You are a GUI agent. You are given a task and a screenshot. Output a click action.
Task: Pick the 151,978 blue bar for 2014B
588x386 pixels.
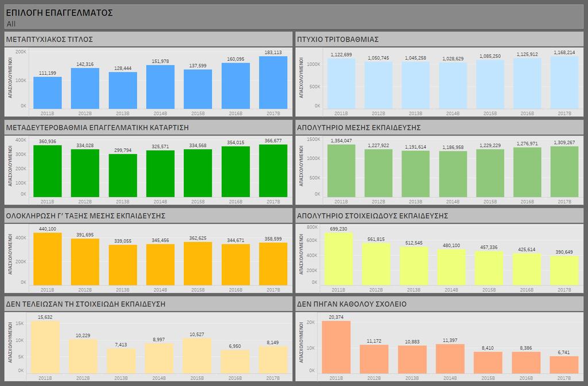click(160, 87)
